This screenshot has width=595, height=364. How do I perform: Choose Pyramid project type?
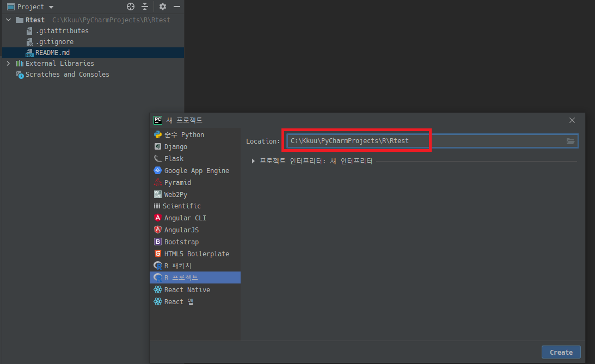pos(195,182)
